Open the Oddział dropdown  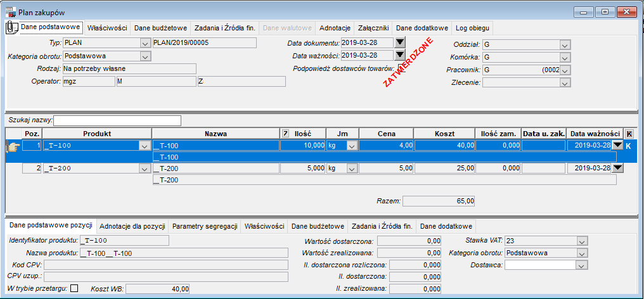coord(565,44)
